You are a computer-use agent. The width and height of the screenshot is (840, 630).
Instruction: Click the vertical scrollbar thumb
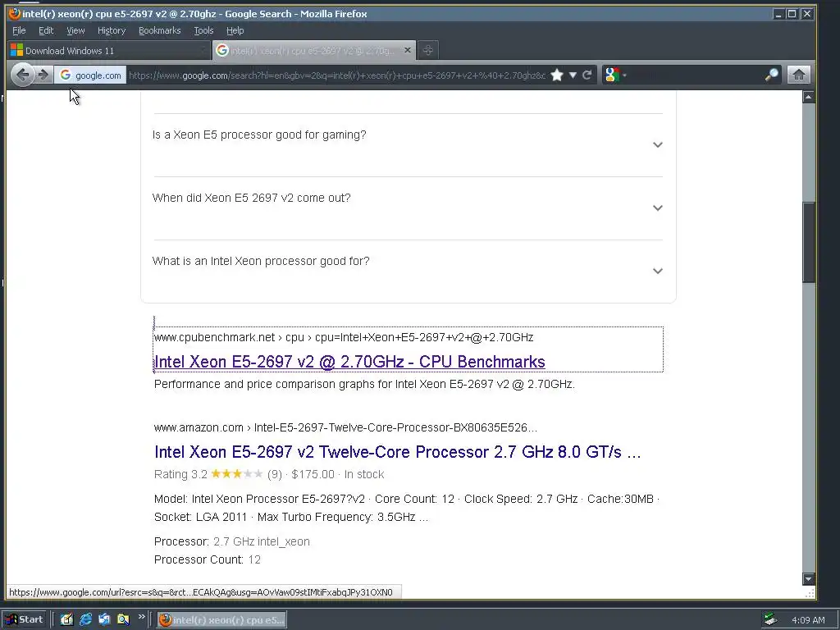(x=808, y=242)
